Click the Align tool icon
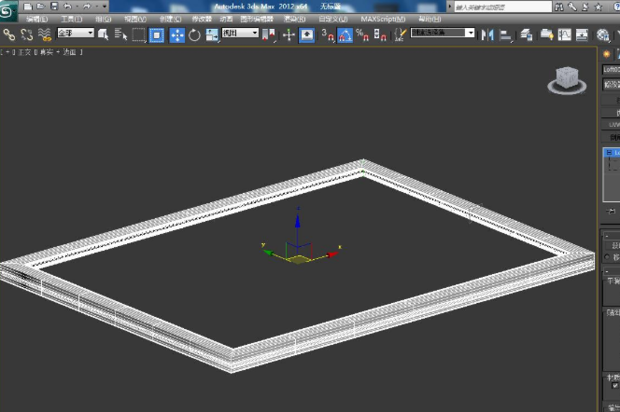Viewport: 620px width, 412px height. pyautogui.click(x=505, y=35)
